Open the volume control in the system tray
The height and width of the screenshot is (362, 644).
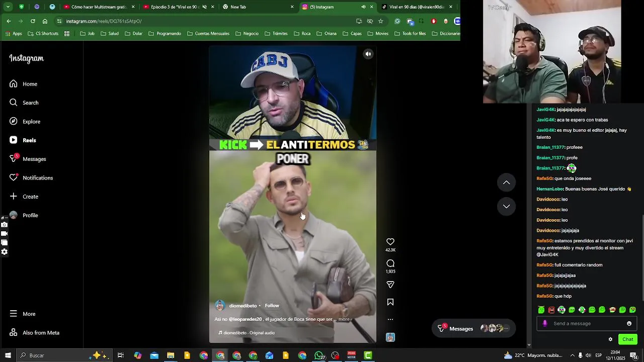(x=588, y=355)
